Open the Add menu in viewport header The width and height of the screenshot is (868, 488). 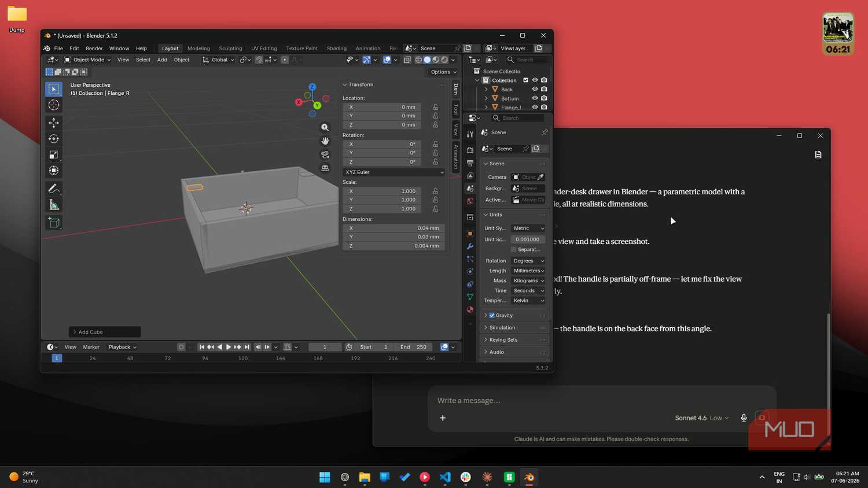162,60
